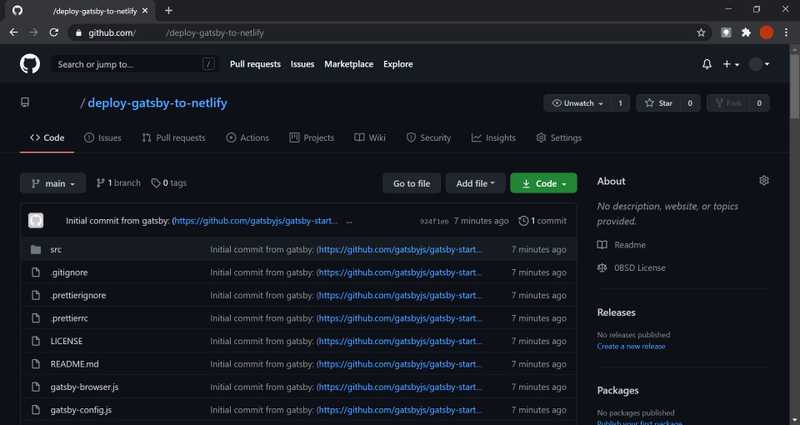Open the Insights tab
The width and height of the screenshot is (800, 425).
(493, 138)
